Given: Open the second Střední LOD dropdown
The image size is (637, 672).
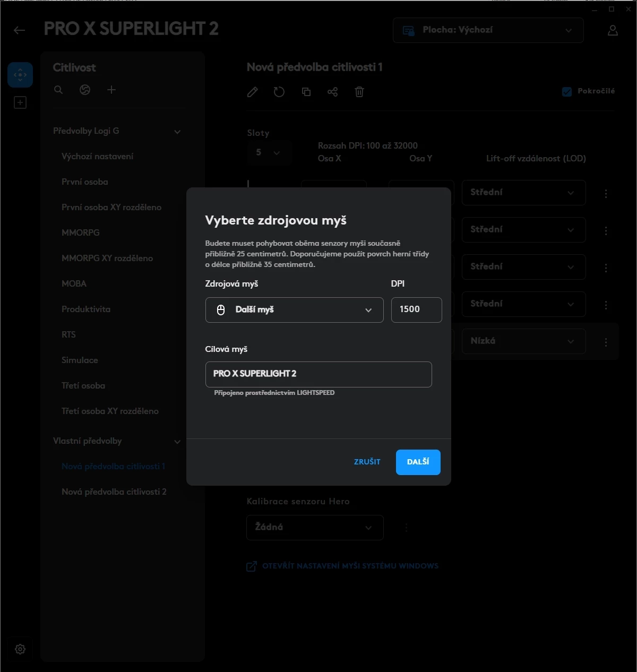Looking at the screenshot, I should [524, 229].
